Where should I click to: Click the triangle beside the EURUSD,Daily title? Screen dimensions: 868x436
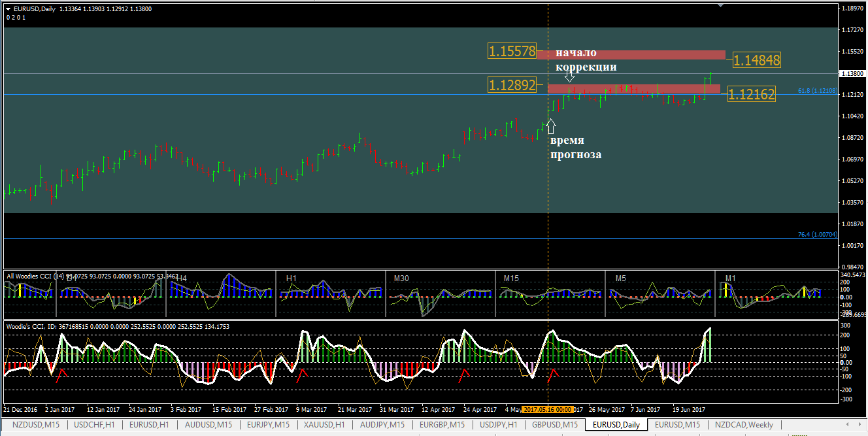point(8,9)
